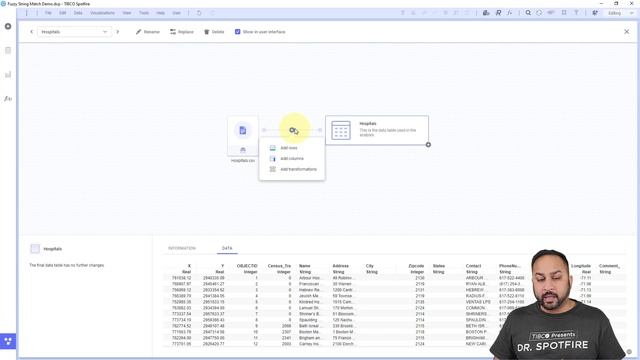Go to the previous data table arrow

[x=31, y=32]
